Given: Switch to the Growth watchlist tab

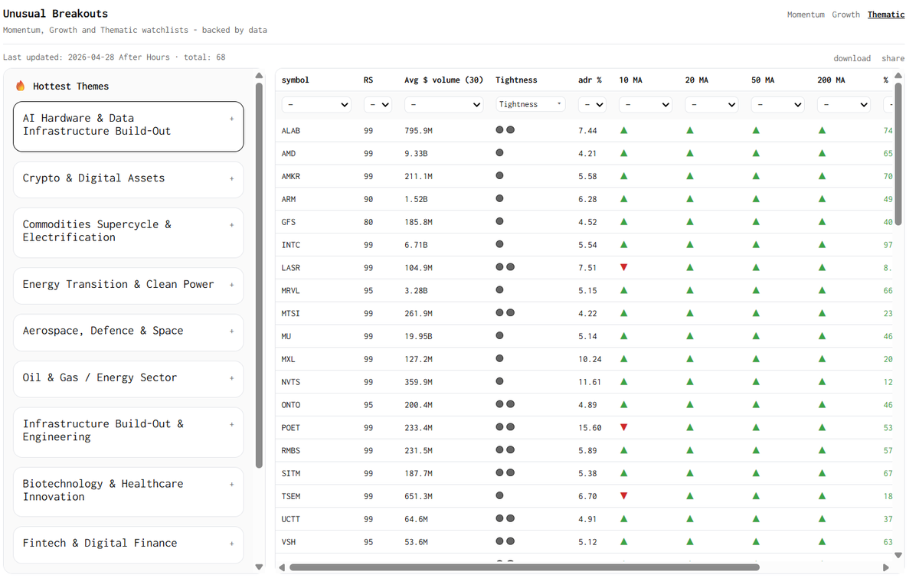Looking at the screenshot, I should (846, 15).
